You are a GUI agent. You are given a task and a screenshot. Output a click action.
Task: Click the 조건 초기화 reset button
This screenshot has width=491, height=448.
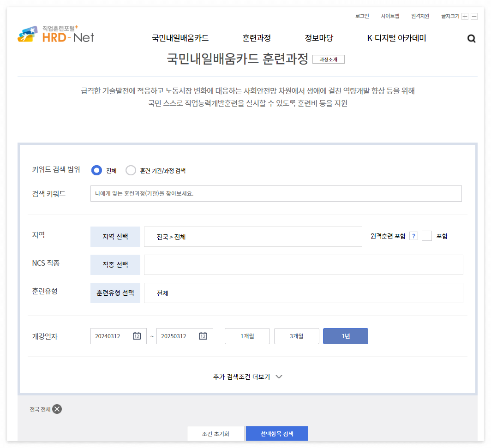pos(216,433)
